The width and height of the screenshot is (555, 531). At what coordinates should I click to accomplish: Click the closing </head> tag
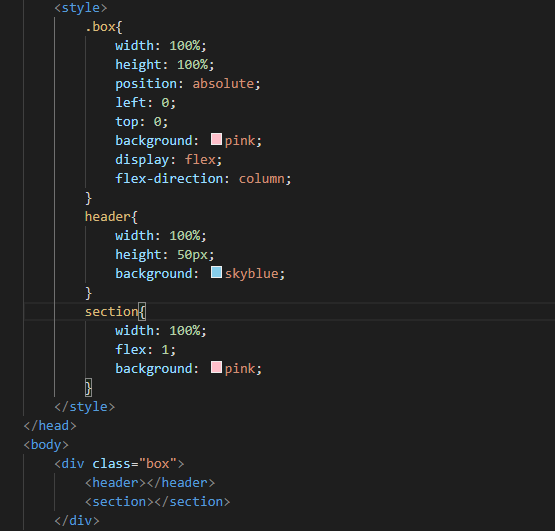(50, 426)
